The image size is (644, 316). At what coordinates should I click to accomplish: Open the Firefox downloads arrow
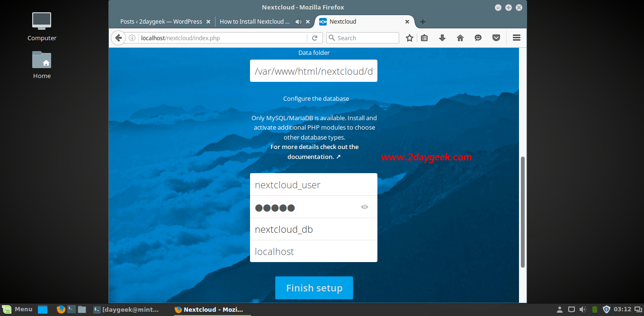pyautogui.click(x=442, y=38)
